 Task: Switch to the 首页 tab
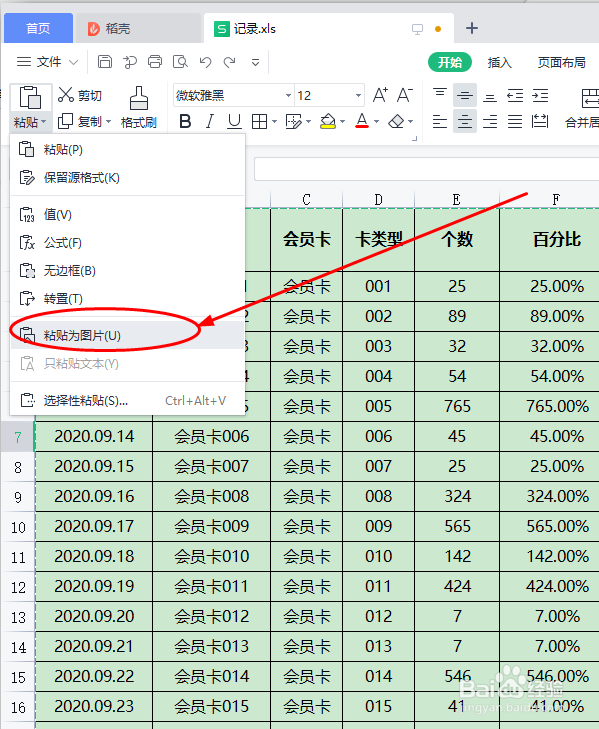(x=38, y=28)
